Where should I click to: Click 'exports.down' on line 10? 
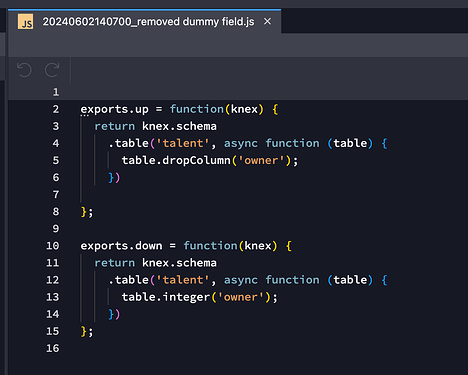[121, 246]
